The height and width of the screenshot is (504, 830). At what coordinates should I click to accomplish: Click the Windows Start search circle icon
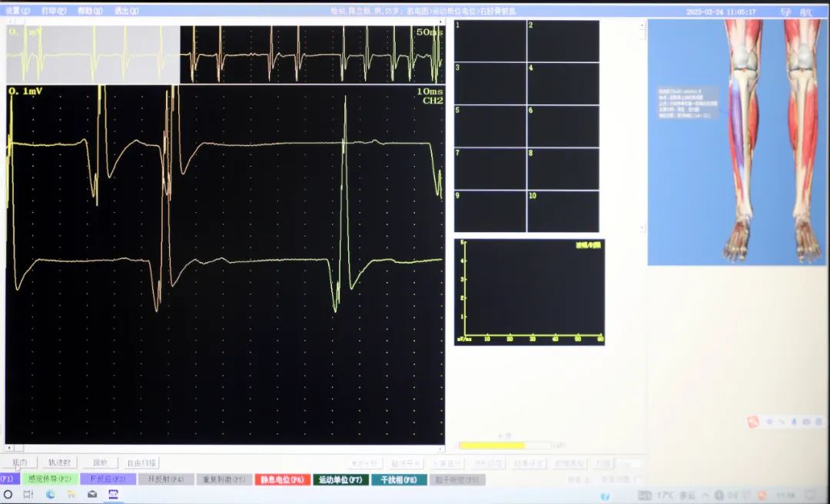coord(8,494)
